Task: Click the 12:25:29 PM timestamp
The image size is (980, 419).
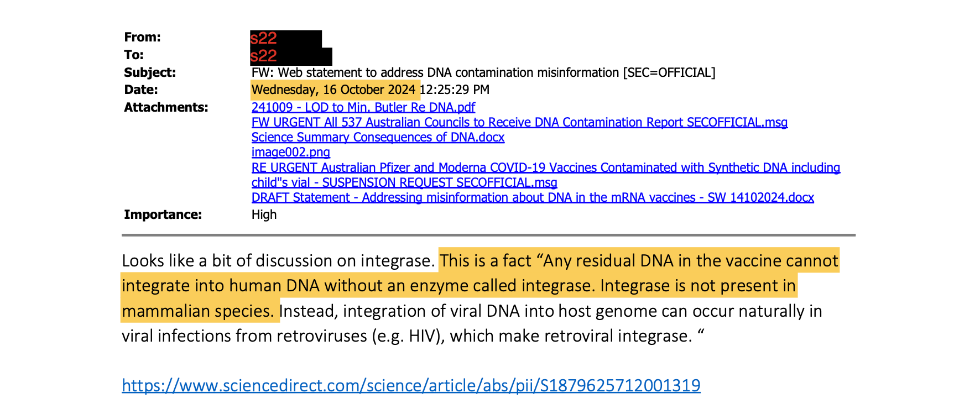Action: coord(455,90)
